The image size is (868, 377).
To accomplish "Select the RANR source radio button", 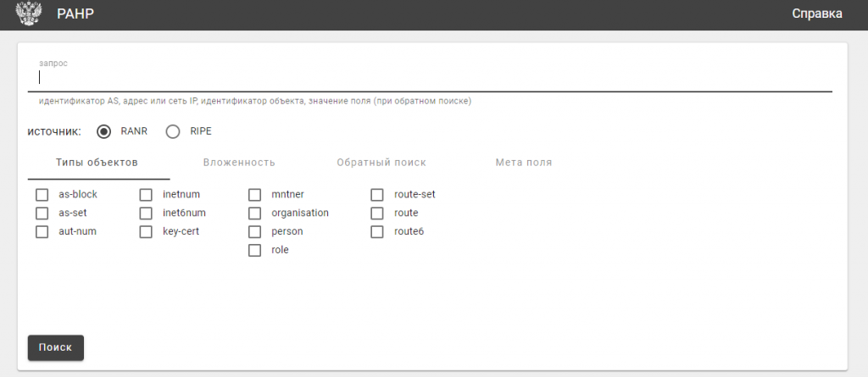I will click(x=105, y=131).
